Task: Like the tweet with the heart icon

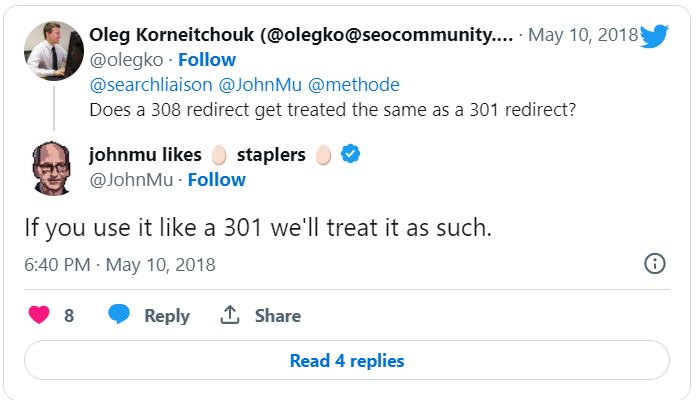Action: coord(39,315)
